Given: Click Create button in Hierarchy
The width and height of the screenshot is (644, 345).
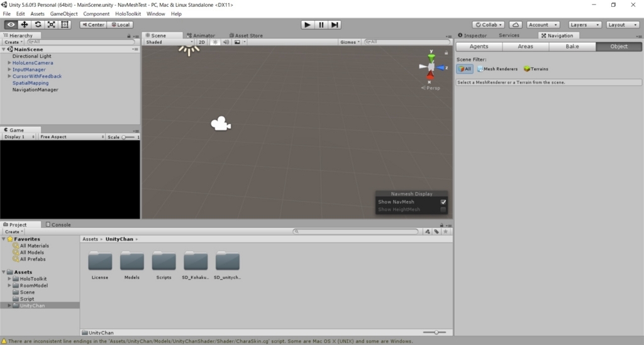Looking at the screenshot, I should coord(13,42).
